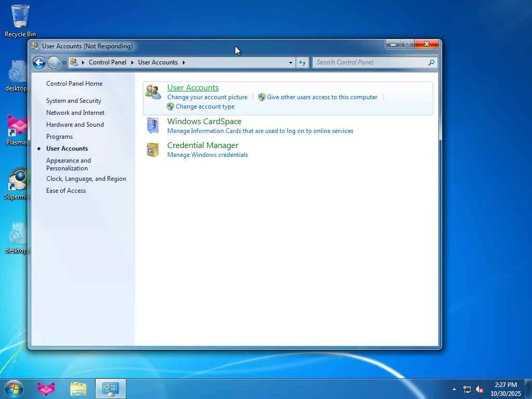Click User Accounts in the breadcrumb
This screenshot has height=399, width=532.
tap(158, 62)
